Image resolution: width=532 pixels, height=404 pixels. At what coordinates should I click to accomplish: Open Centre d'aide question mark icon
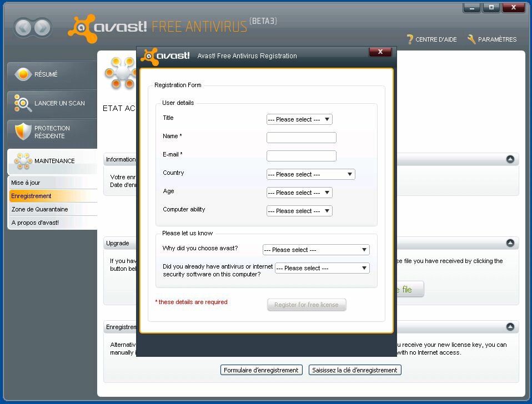[410, 39]
